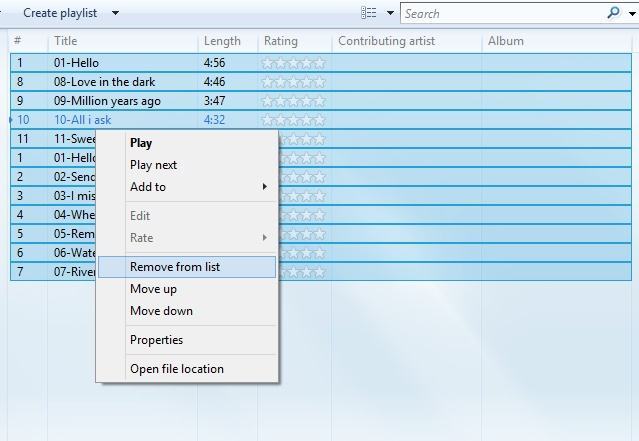Rate 09-Million years ago stars
Image resolution: width=639 pixels, height=441 pixels.
tap(293, 101)
